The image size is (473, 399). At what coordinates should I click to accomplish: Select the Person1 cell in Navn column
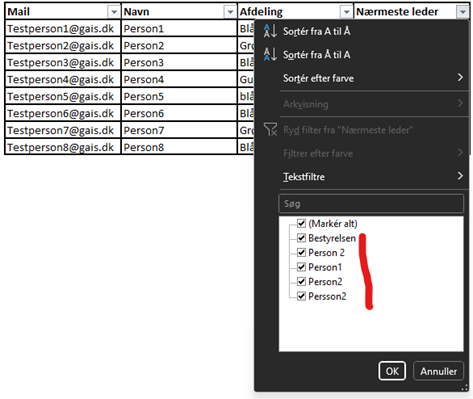(179, 29)
